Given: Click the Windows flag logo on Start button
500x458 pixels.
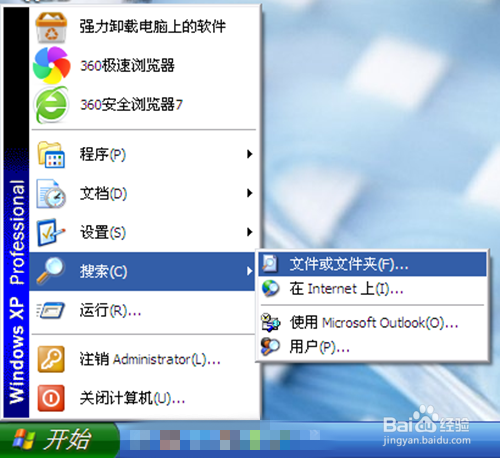Looking at the screenshot, I should pos(24,439).
